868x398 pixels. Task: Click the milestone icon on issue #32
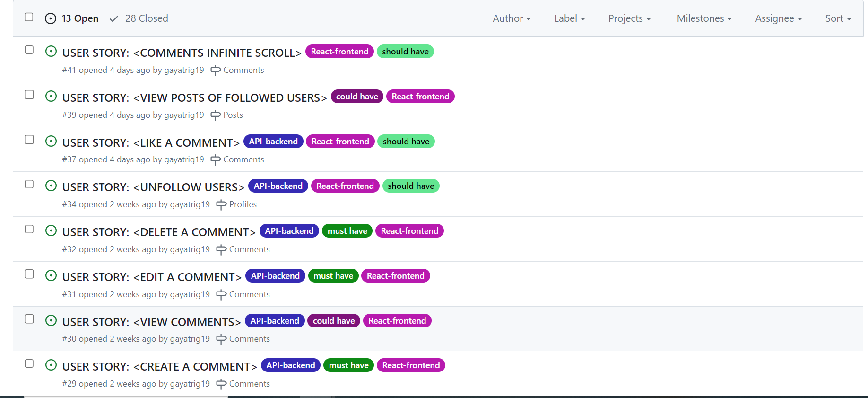[x=221, y=250]
